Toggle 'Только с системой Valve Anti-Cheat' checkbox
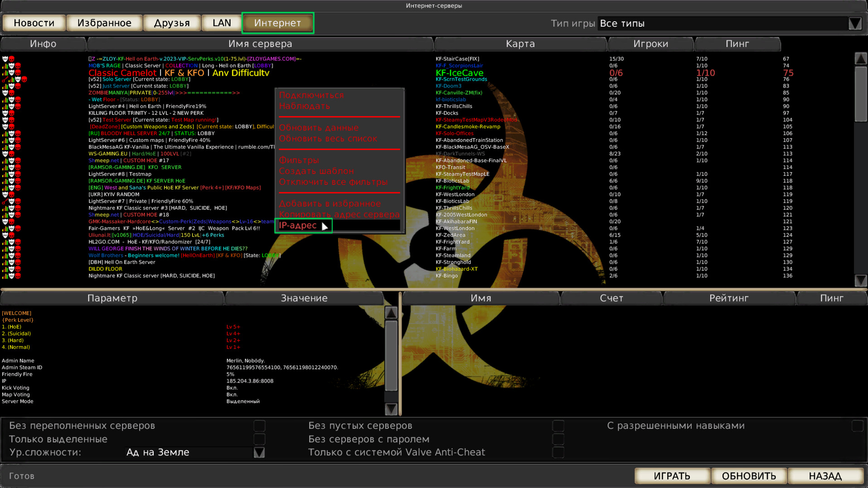Image resolution: width=868 pixels, height=488 pixels. point(558,452)
